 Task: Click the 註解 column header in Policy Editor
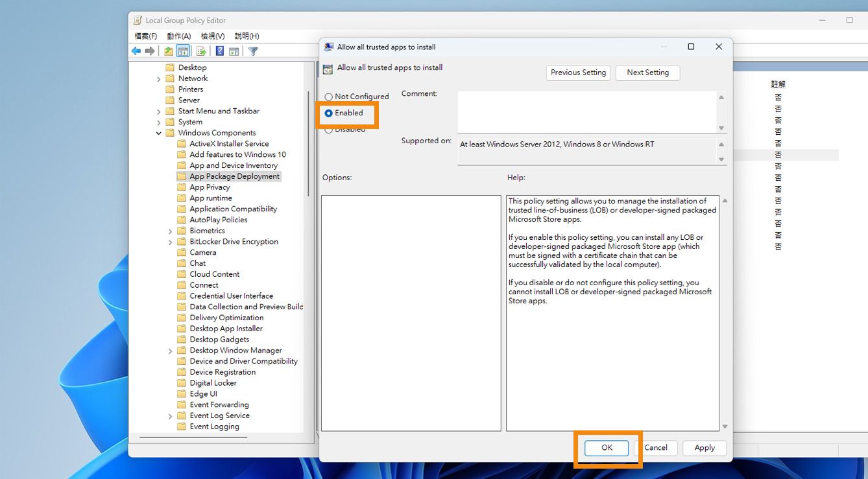pyautogui.click(x=778, y=84)
